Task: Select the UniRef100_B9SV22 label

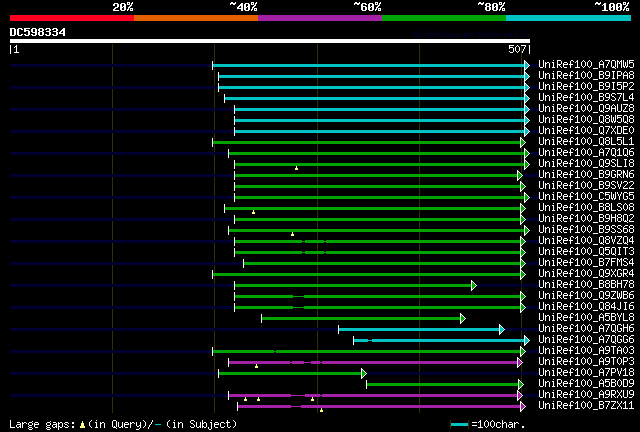Action: [586, 185]
